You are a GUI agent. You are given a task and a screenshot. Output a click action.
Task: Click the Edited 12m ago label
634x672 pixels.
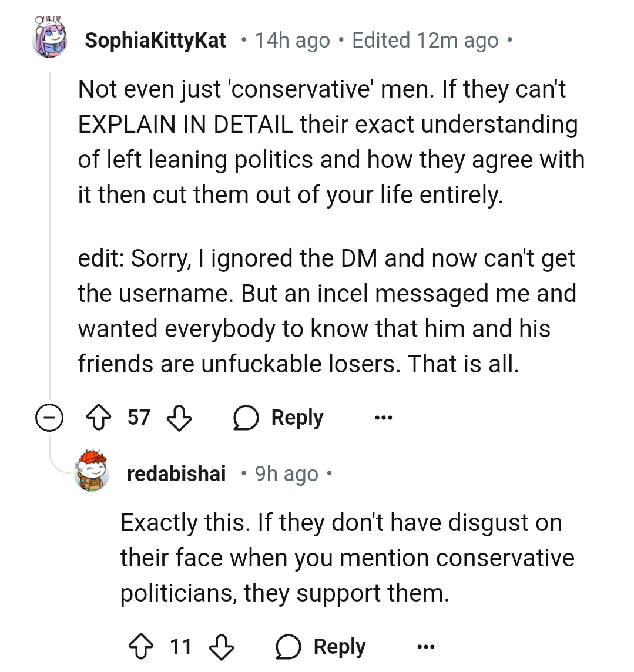tap(425, 41)
